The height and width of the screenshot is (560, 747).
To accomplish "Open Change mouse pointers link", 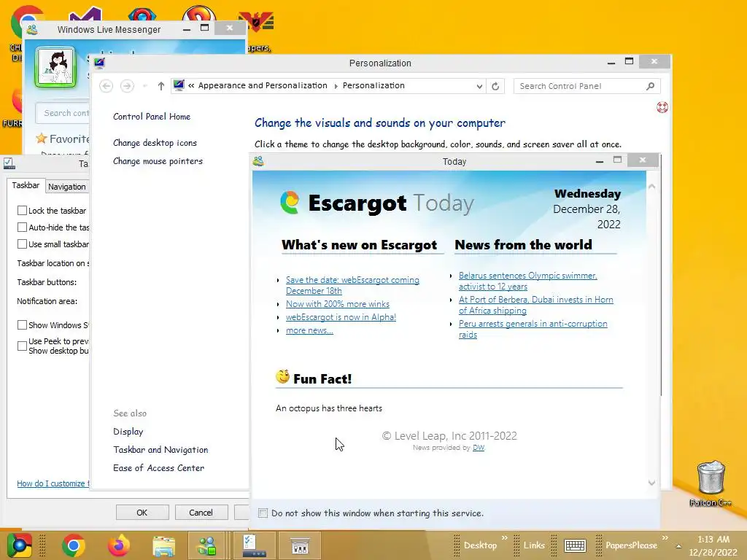I will tap(158, 161).
